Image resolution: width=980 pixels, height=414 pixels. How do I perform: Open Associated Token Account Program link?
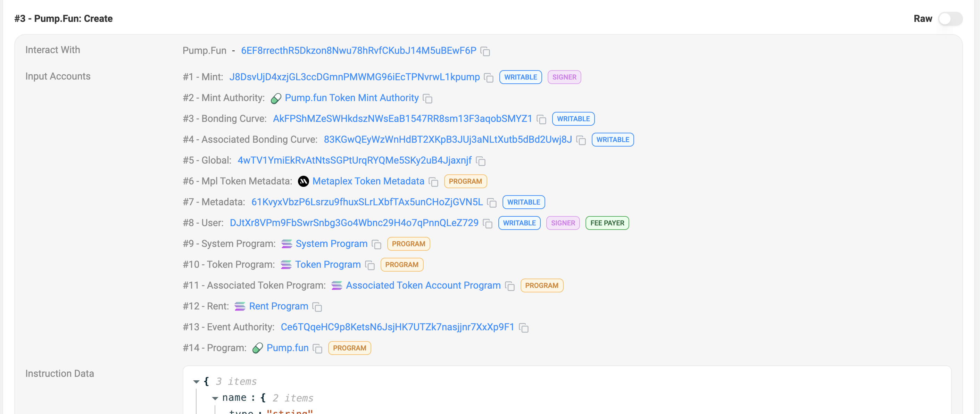423,285
